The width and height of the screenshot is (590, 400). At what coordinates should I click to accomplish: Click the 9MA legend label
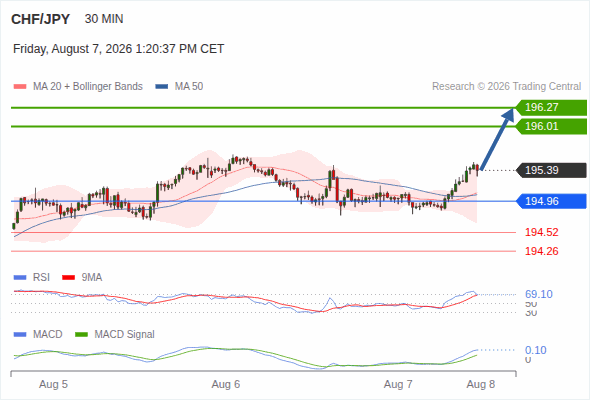92,278
